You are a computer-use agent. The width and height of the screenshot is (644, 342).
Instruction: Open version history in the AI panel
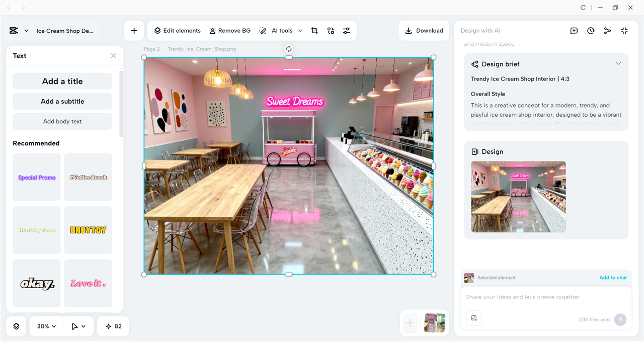(x=591, y=31)
